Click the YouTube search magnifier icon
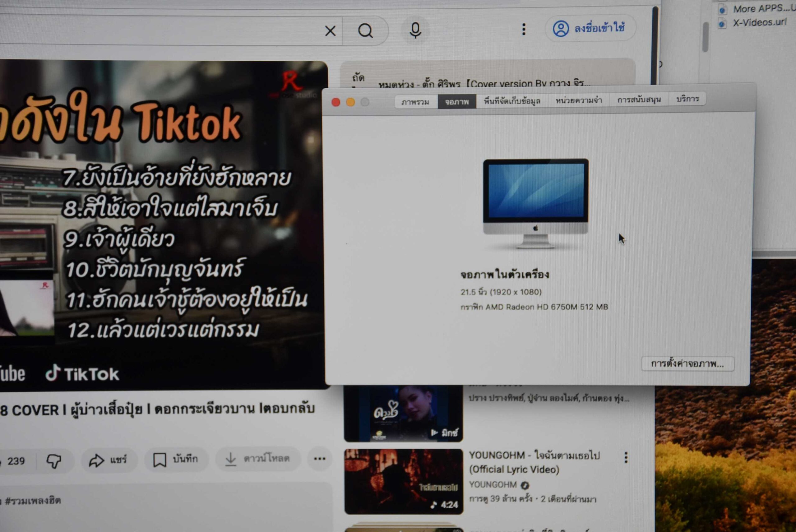This screenshot has height=532, width=796. [365, 31]
